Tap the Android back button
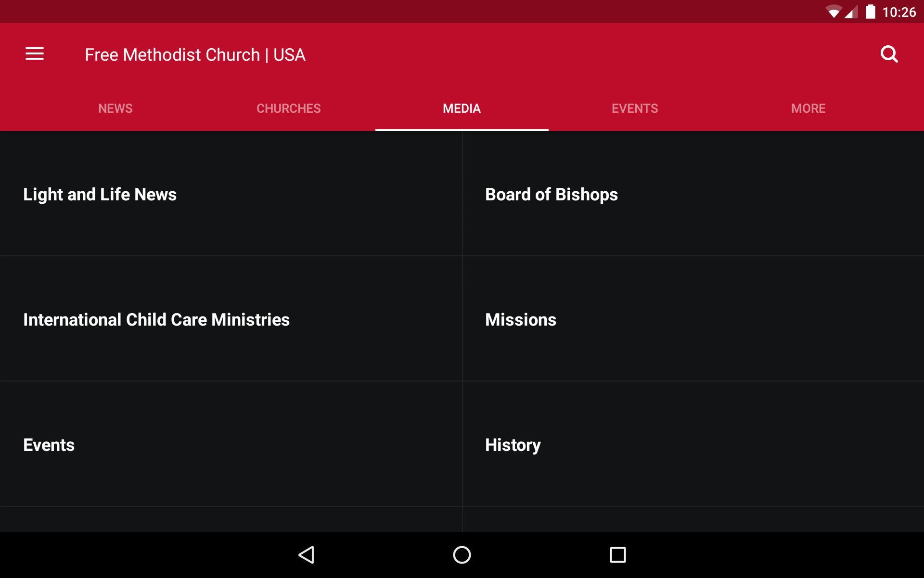 tap(307, 555)
